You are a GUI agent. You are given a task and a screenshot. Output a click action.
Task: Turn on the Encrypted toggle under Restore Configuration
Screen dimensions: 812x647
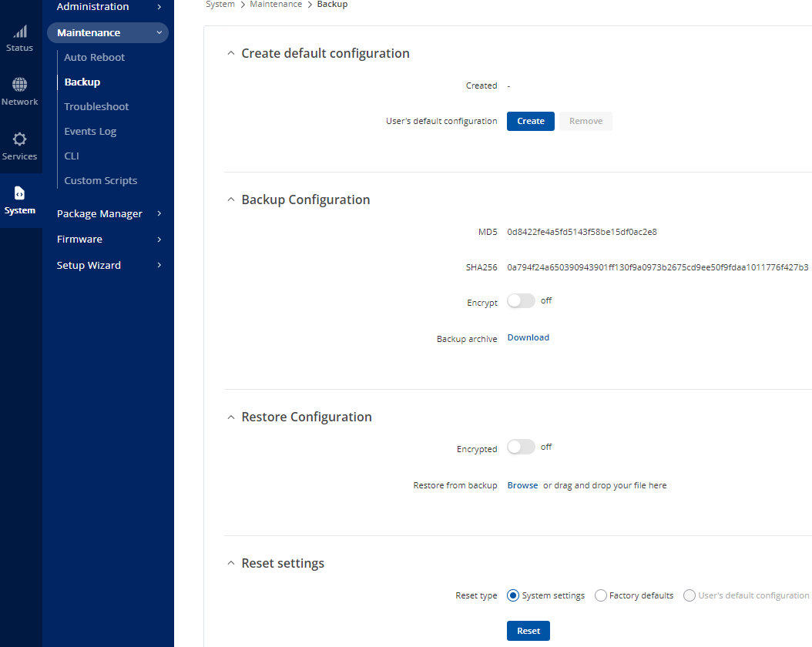click(x=521, y=447)
